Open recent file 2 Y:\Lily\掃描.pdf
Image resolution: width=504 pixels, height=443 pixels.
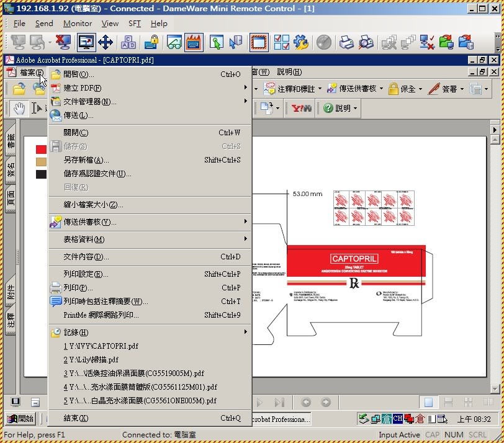point(150,359)
